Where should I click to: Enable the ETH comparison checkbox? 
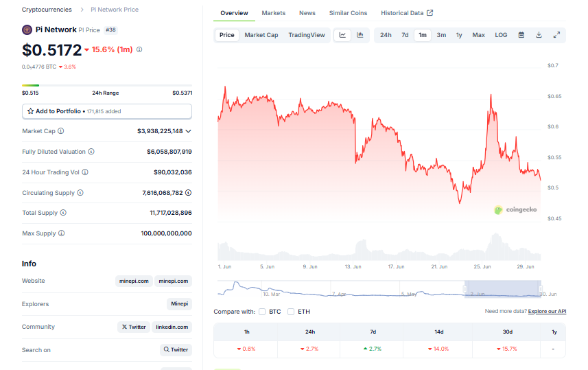tap(291, 312)
